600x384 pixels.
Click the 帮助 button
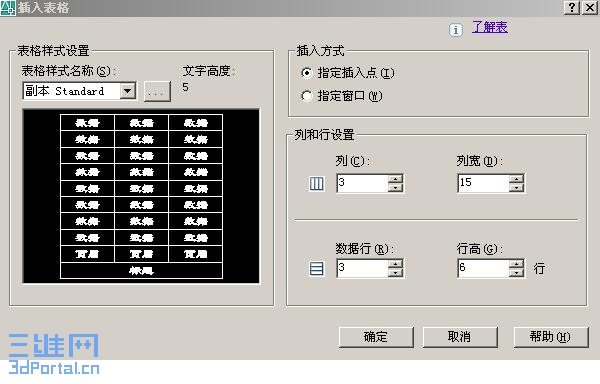[551, 337]
